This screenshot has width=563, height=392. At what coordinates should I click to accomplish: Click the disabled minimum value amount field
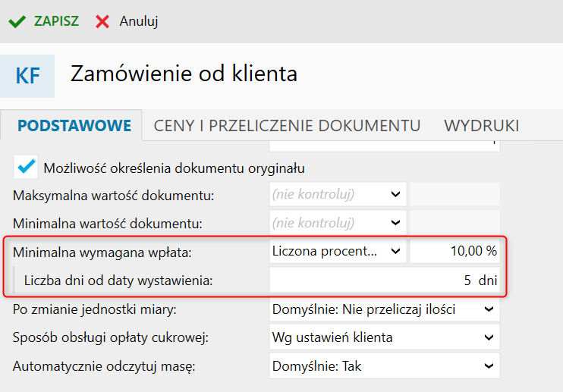(x=454, y=223)
